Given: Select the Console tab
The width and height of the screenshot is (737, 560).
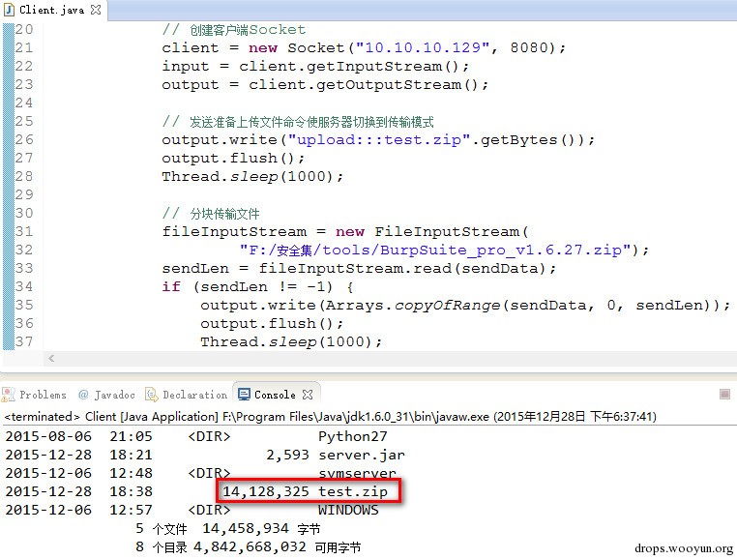Looking at the screenshot, I should 275,395.
